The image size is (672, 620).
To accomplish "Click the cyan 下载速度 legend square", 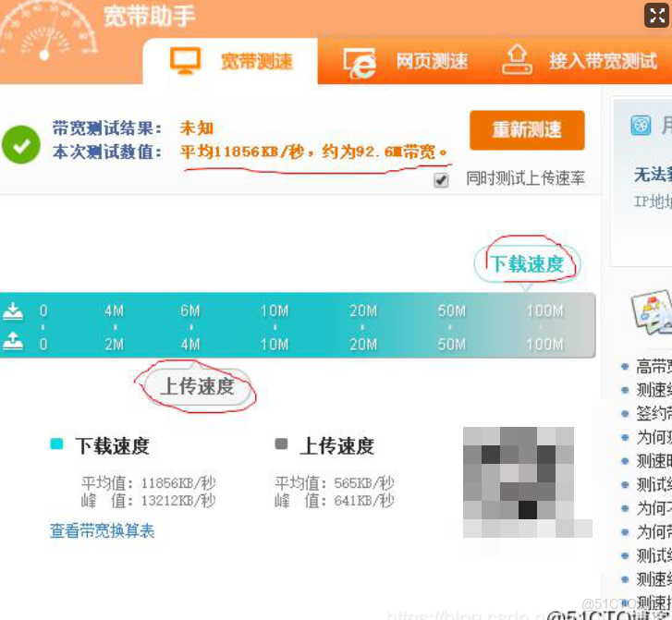I will (x=56, y=444).
